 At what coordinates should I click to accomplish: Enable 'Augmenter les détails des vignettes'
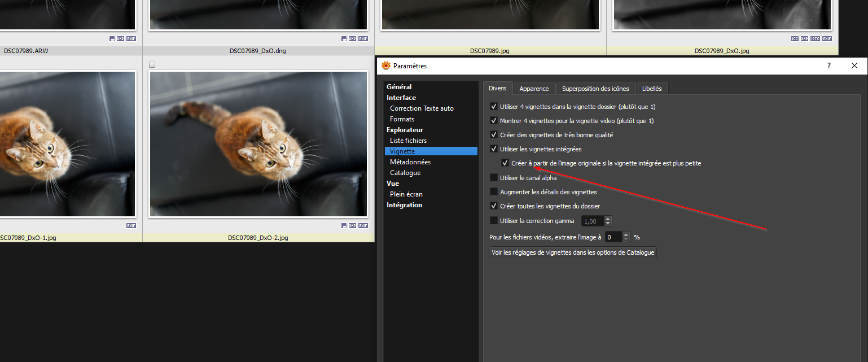494,192
